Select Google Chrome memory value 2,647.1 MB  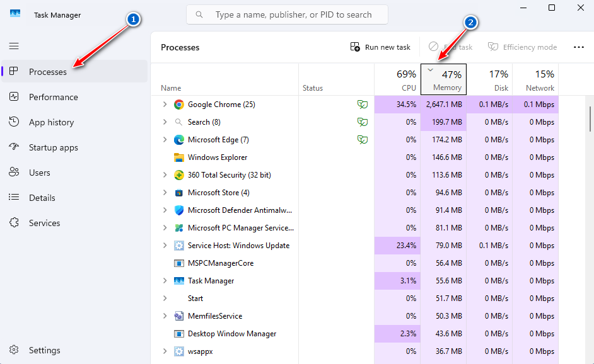(443, 105)
